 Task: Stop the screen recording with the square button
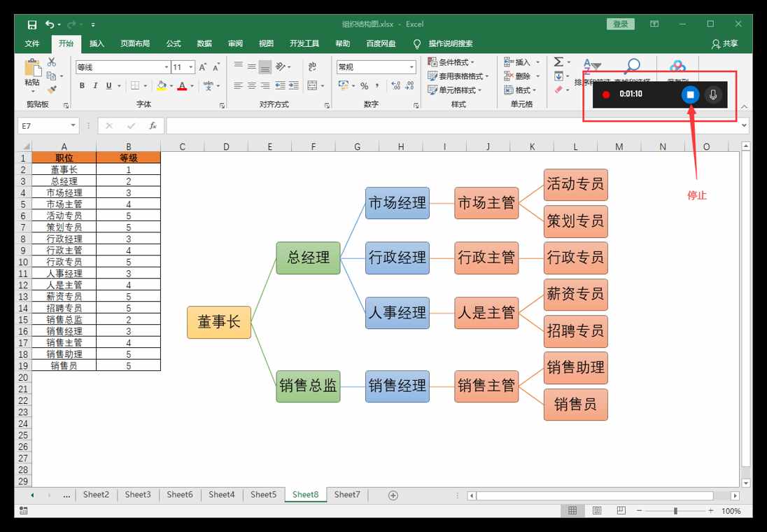click(x=690, y=94)
